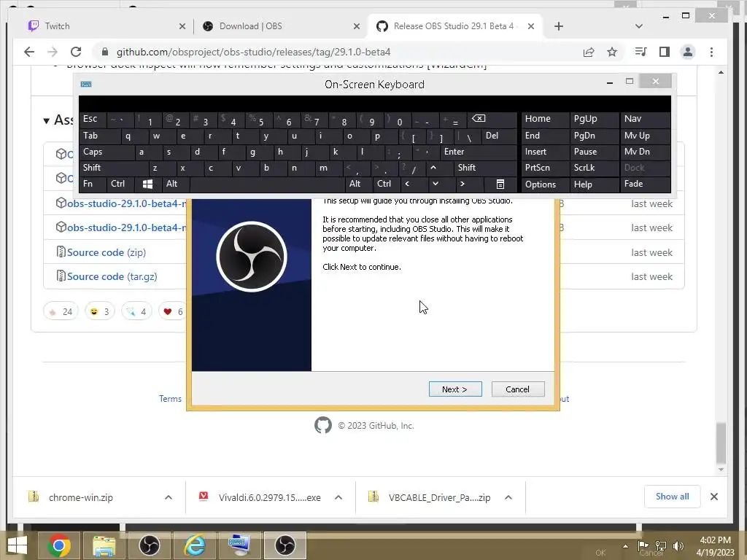Collapse the Assets section triangle
Image resolution: width=747 pixels, height=560 pixels.
tap(46, 120)
